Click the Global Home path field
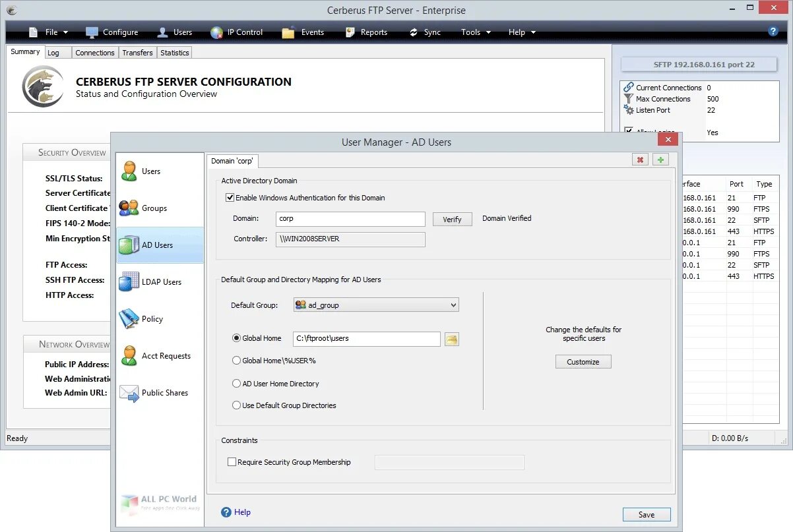The image size is (793, 532). click(x=366, y=339)
